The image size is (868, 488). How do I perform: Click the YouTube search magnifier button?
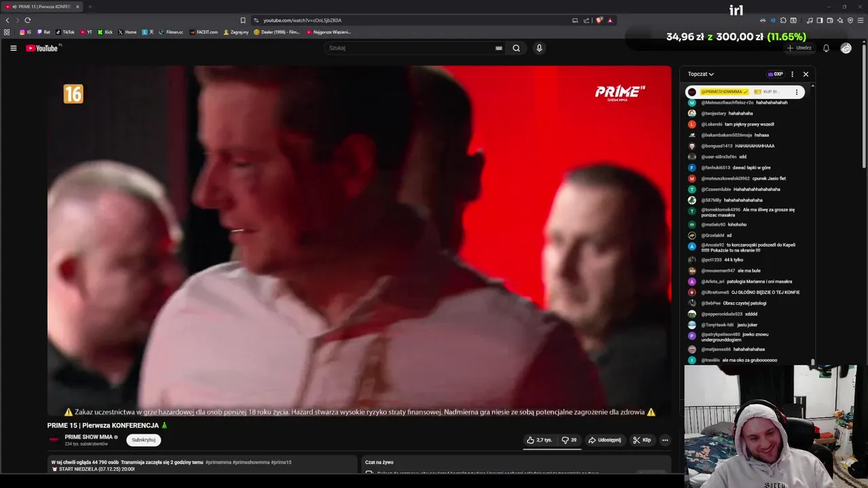click(516, 48)
